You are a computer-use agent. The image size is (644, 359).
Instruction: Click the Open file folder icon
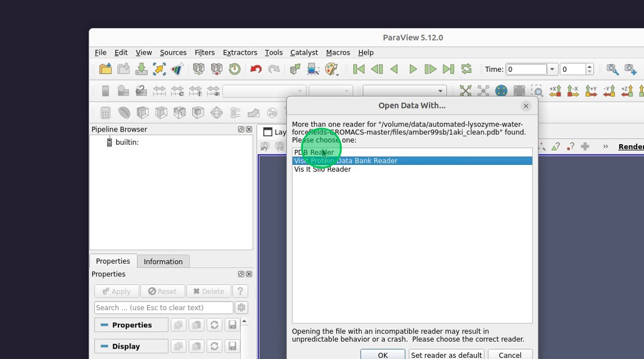click(106, 69)
